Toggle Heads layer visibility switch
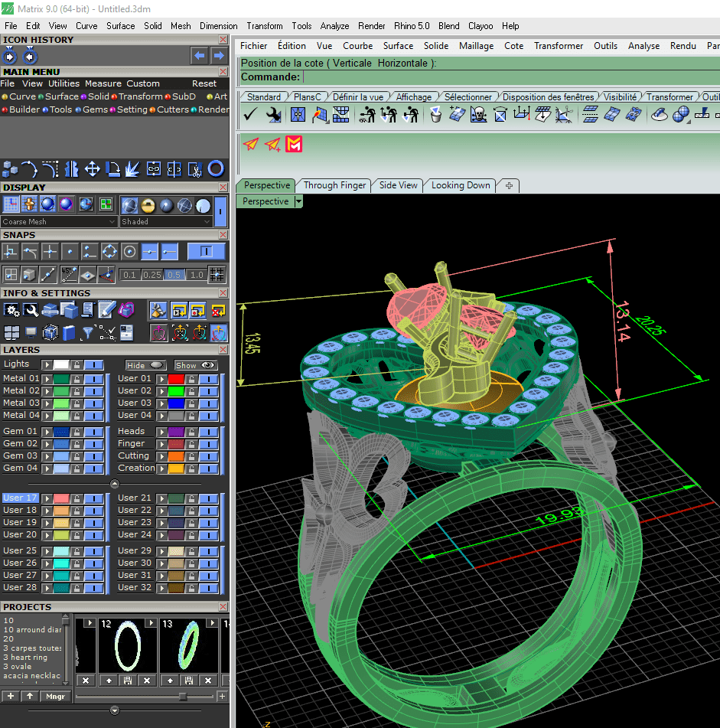The width and height of the screenshot is (720, 728). (x=209, y=432)
